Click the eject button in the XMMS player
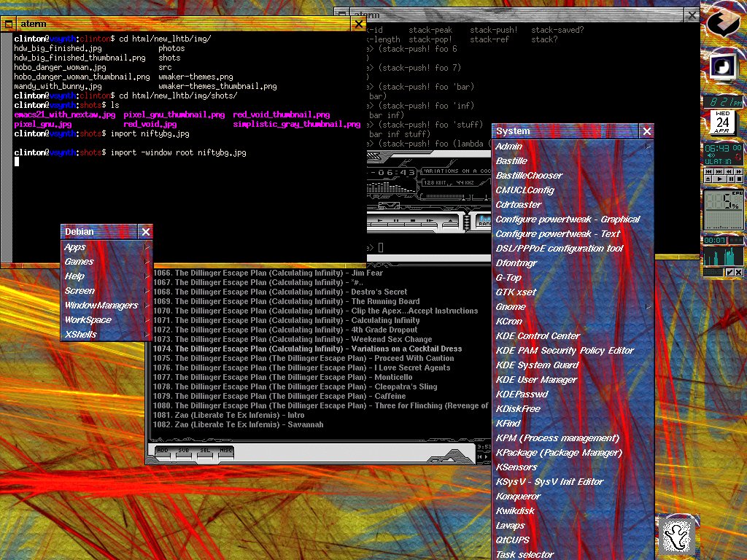 [x=450, y=221]
